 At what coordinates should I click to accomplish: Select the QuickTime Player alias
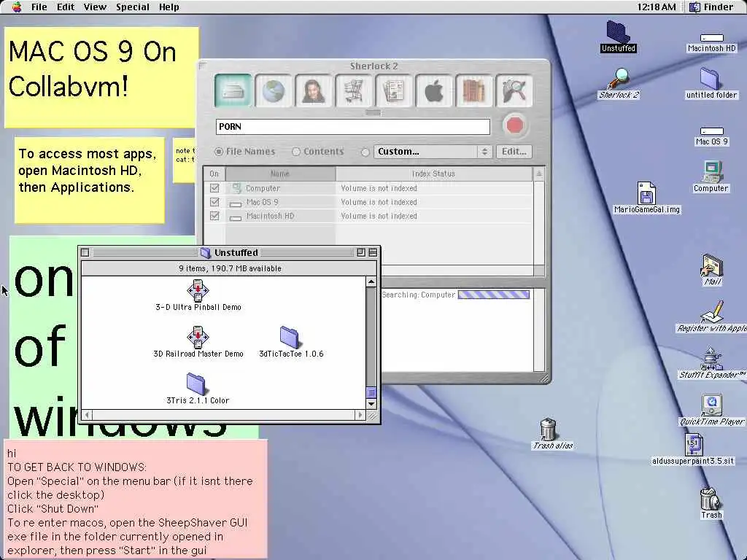[x=712, y=410]
